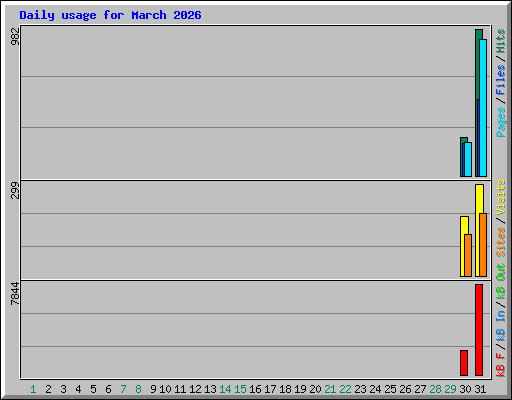Click green day 22 on the x-axis
This screenshot has height=400, width=512.
[x=345, y=389]
